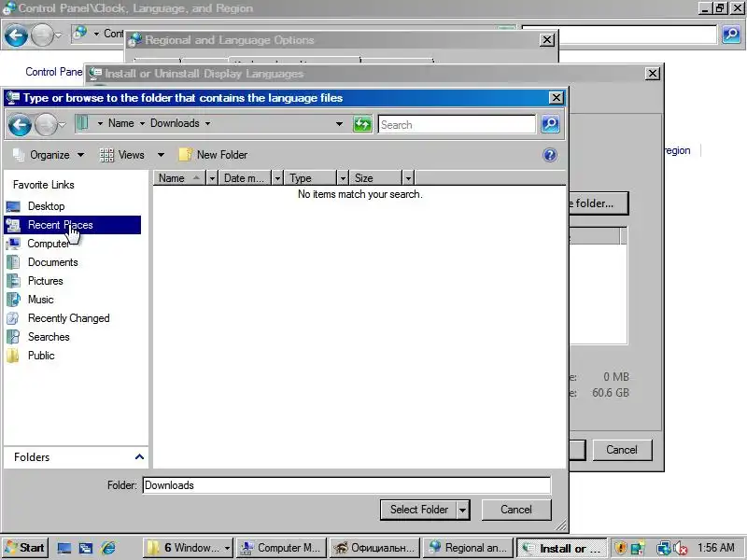Open the Date modified column filter dropdown
Screen dimensions: 747x560
pyautogui.click(x=277, y=178)
